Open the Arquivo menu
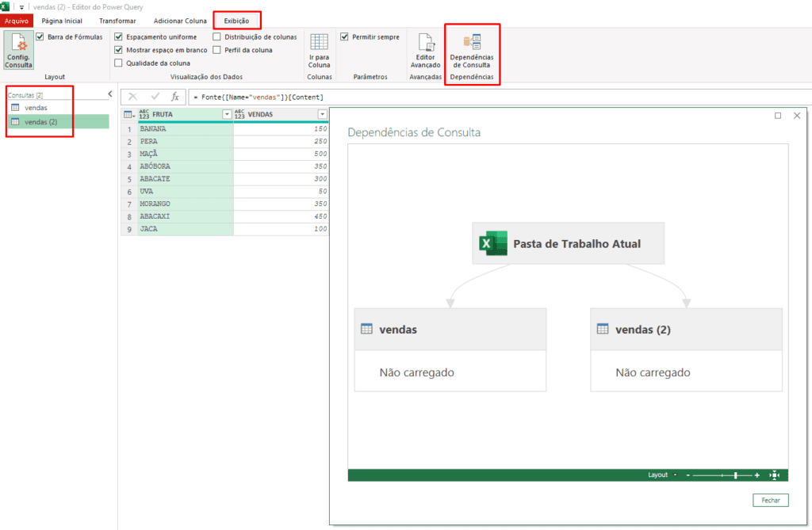 point(17,21)
